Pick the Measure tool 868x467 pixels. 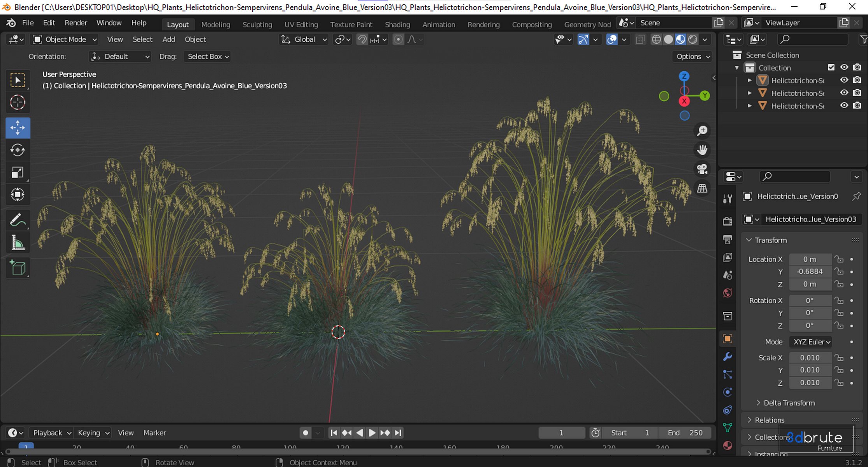coord(18,243)
